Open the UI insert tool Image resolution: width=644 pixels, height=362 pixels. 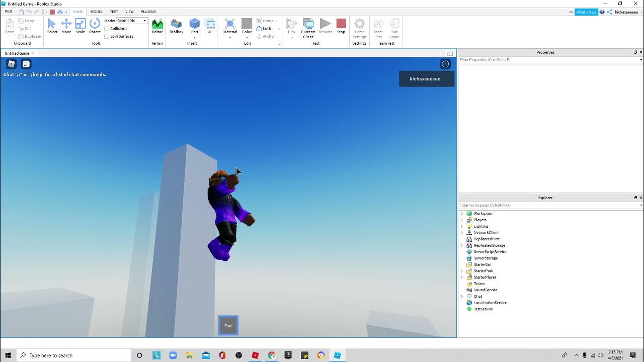(x=209, y=26)
